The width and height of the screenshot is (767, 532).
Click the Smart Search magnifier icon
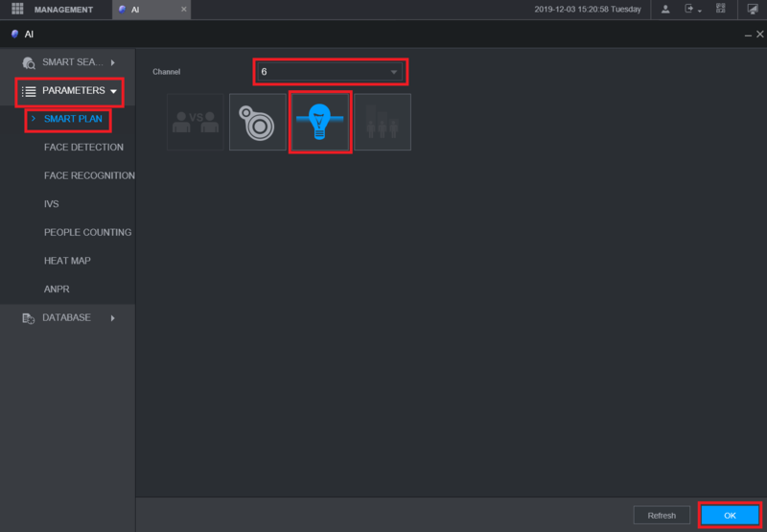tap(29, 62)
